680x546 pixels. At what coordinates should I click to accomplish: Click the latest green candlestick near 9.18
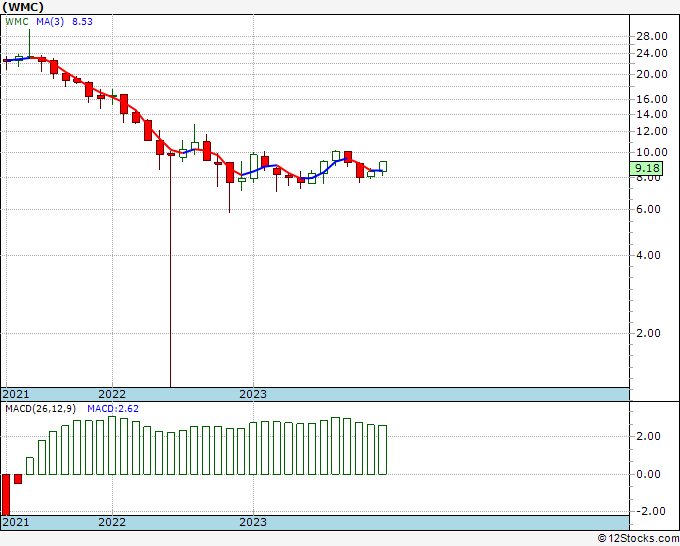(x=383, y=167)
